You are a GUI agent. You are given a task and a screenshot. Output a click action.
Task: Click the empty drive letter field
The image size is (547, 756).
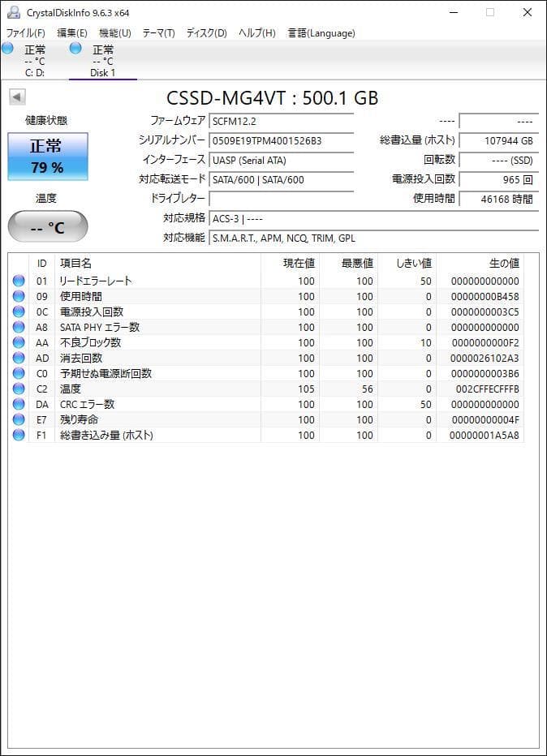click(x=282, y=199)
